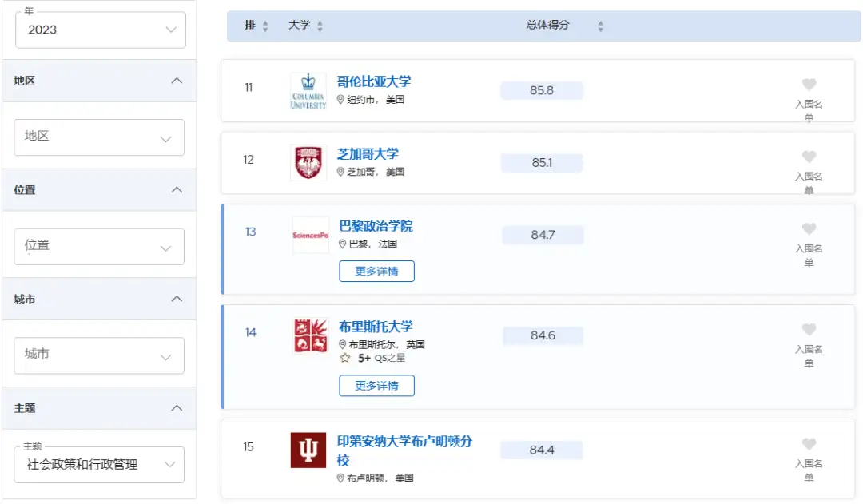Shortlist 巴黎政治学院 with heart icon
The width and height of the screenshot is (863, 504).
pos(809,229)
